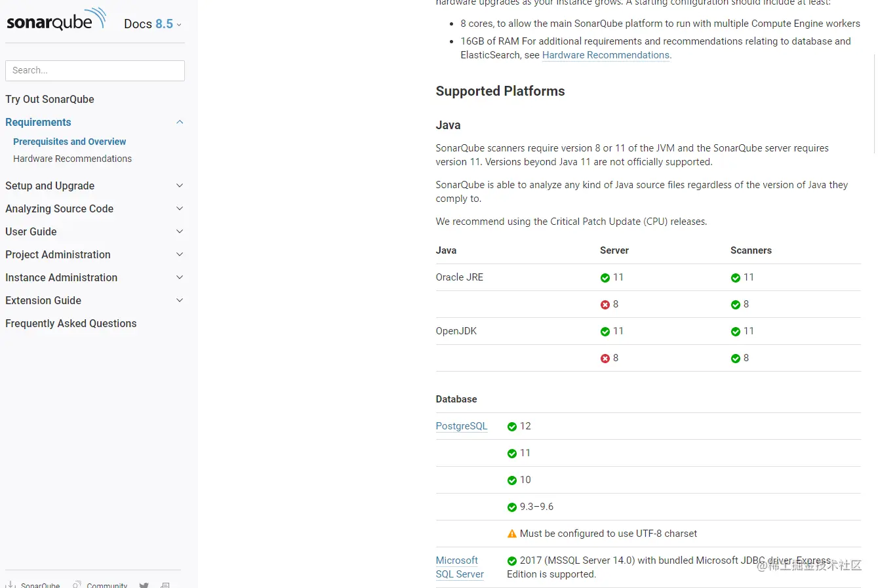
Task: Follow the Hardware Recommendations link in the text
Action: click(x=605, y=55)
